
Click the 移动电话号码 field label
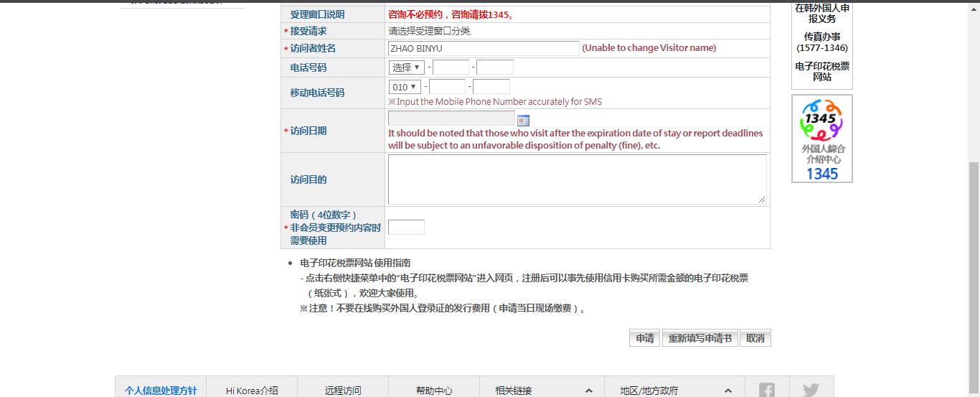tap(317, 93)
